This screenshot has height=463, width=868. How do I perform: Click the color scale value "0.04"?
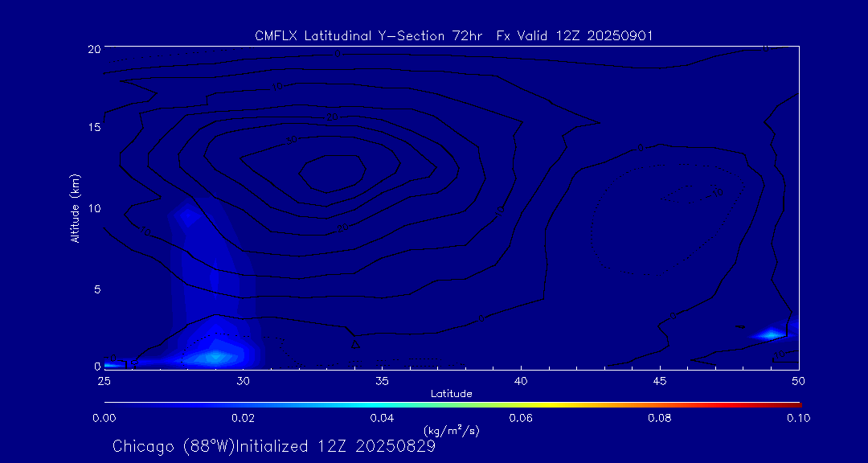[x=382, y=418]
